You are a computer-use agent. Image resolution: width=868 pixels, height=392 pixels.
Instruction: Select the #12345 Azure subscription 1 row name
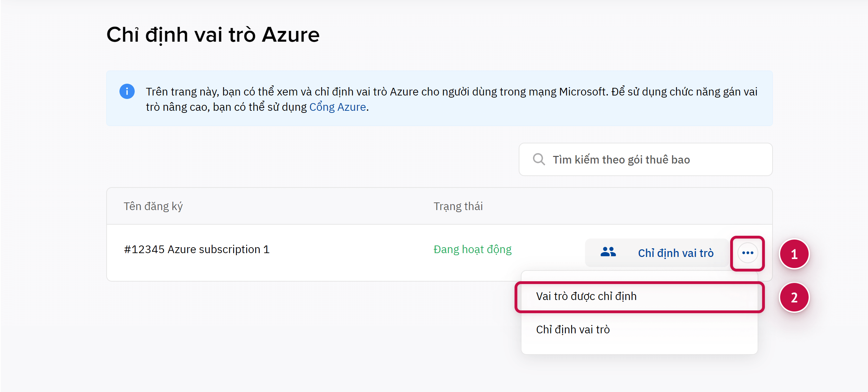pos(197,249)
